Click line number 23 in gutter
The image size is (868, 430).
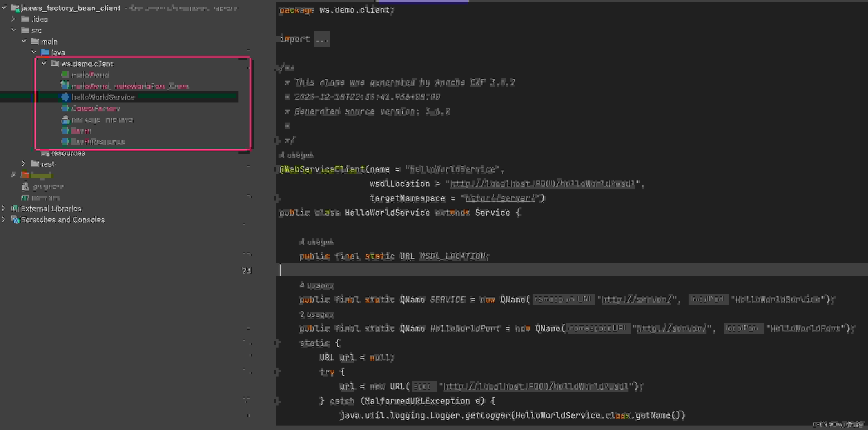click(247, 271)
